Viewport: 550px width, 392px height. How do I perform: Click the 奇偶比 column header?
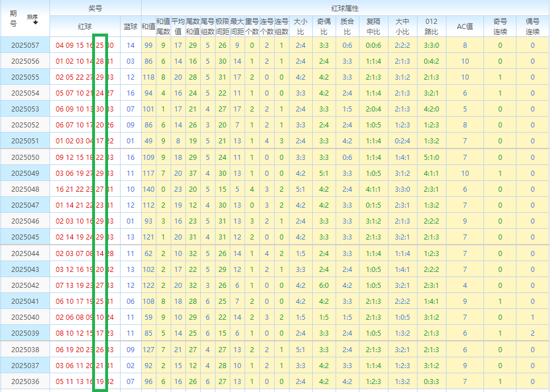tap(324, 26)
